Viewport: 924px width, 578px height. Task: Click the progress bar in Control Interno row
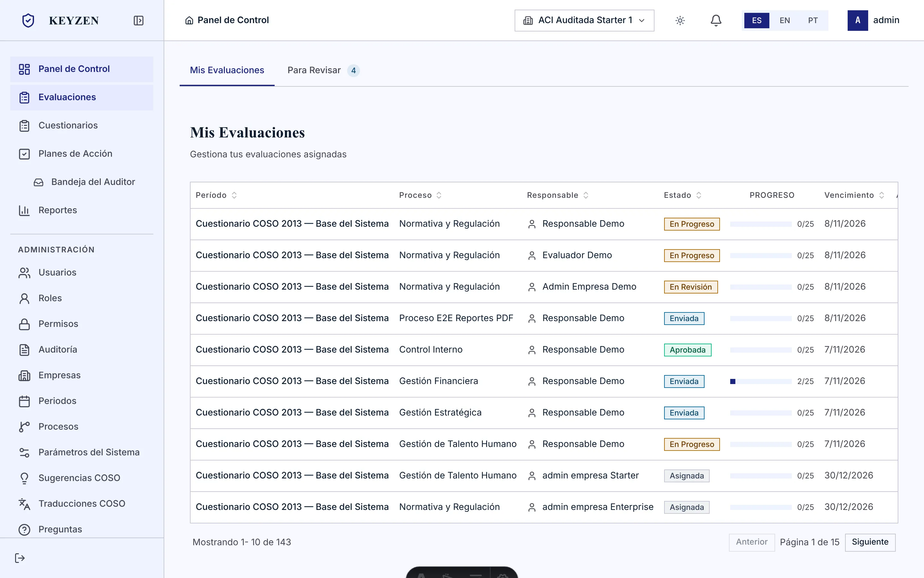click(x=761, y=350)
